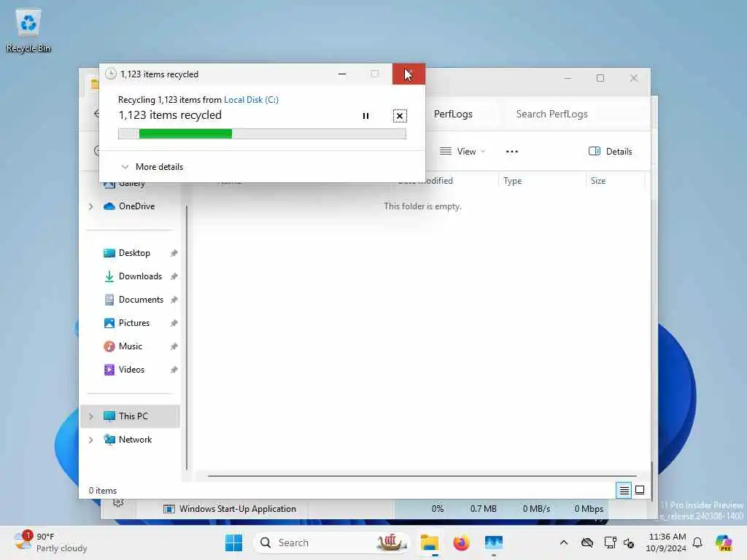Open Copilot preview icon in taskbar

pos(724,542)
